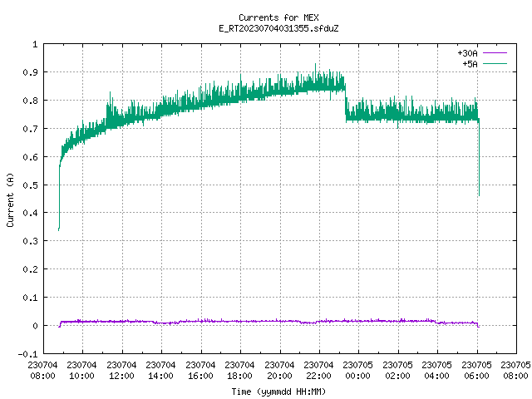The image size is (532, 399).
Task: Click the green +5A curve's sharp drop near 23:20
Action: point(346,103)
